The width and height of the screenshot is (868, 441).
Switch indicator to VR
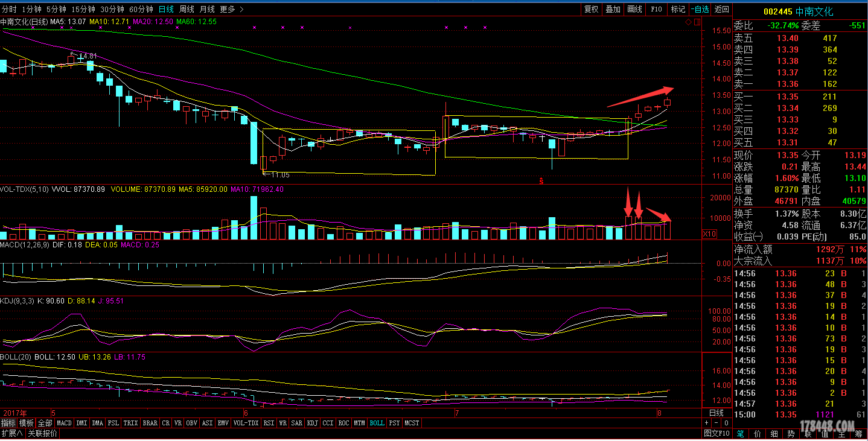[x=178, y=423]
